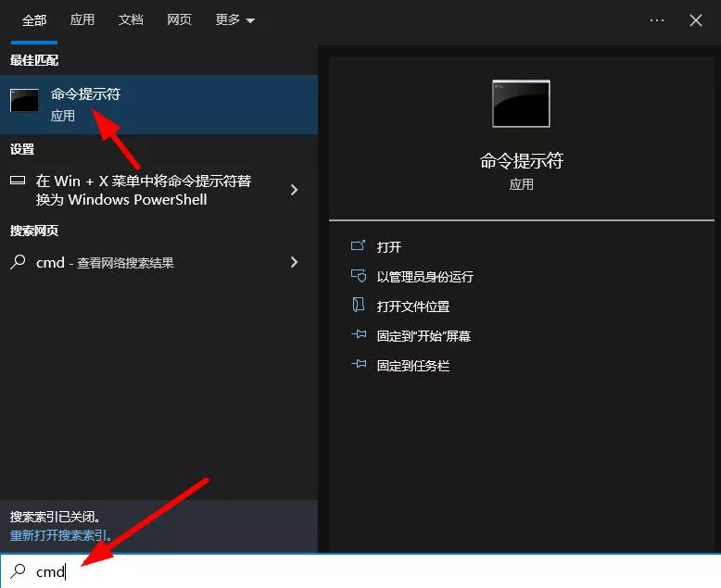Click the Command Prompt icon in best match

tap(24, 101)
